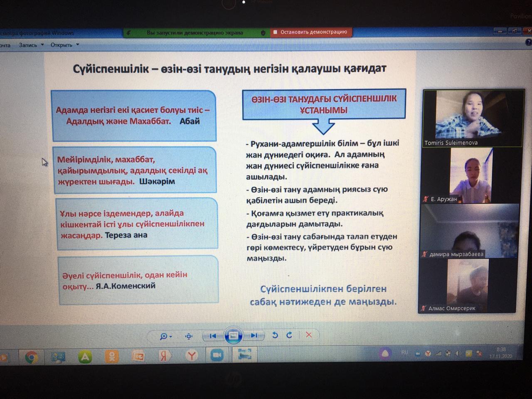Click the zoom magnifier in the photo viewer
Image resolution: width=532 pixels, height=399 pixels.
(164, 336)
